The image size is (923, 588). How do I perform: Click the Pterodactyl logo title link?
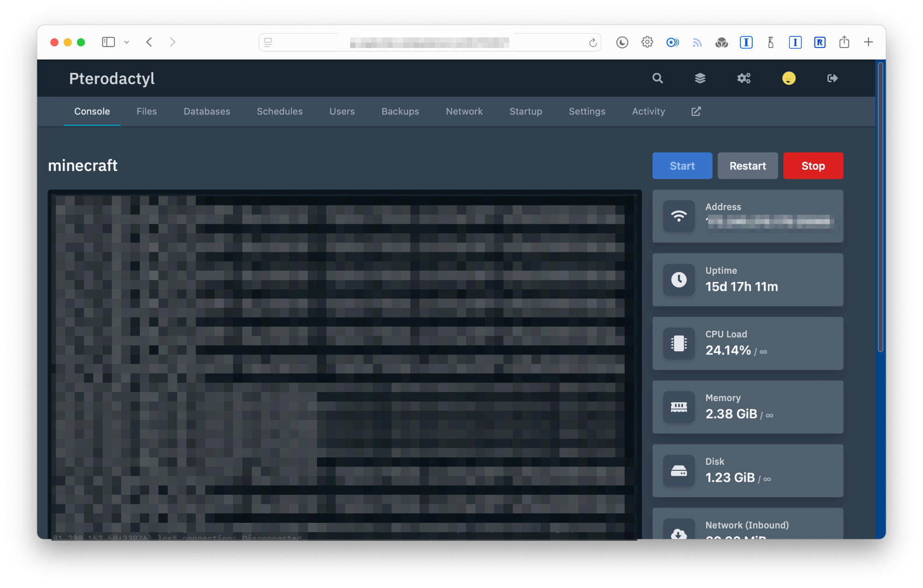click(x=112, y=78)
